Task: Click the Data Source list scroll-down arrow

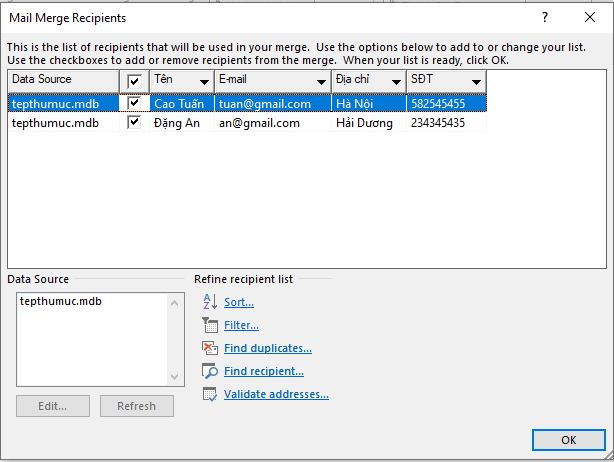Action: coord(175,377)
